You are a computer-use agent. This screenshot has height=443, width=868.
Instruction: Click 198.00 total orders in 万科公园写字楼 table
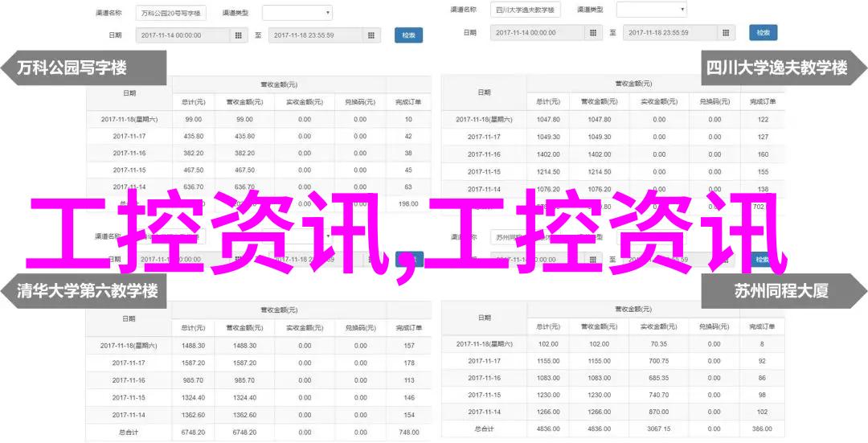pos(408,203)
